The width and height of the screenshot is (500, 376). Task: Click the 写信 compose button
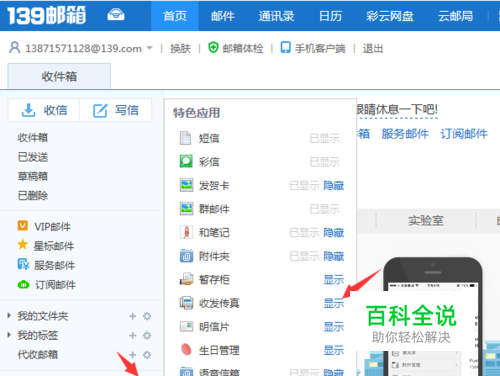click(x=115, y=110)
